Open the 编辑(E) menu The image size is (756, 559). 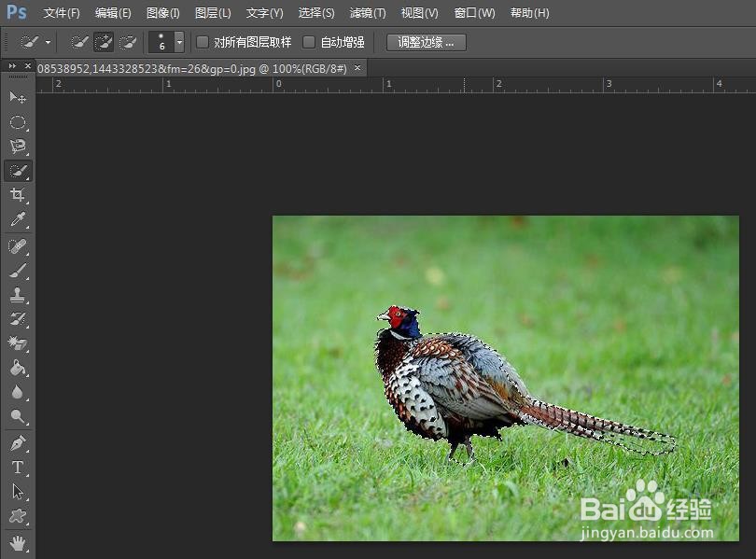click(x=113, y=13)
